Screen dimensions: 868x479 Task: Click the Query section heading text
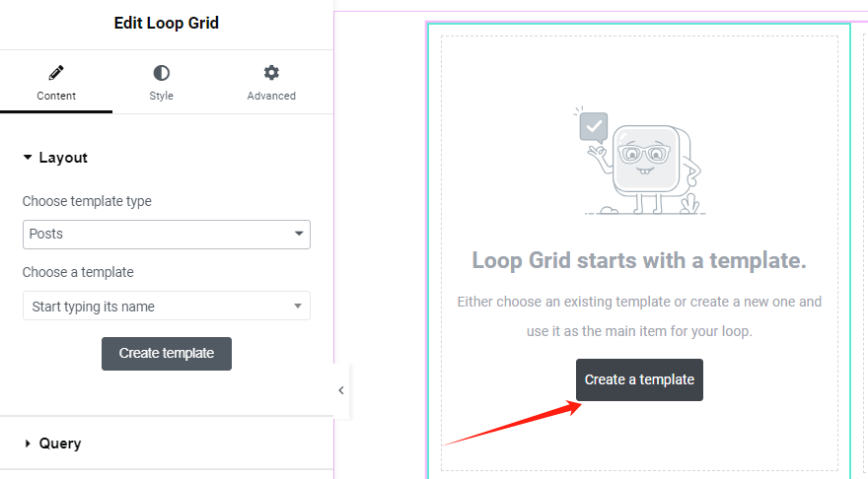(x=60, y=444)
